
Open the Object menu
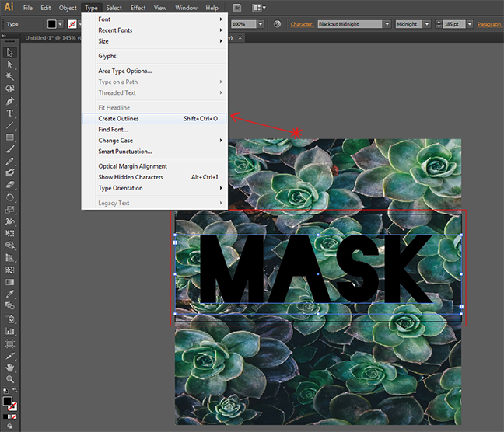point(68,8)
